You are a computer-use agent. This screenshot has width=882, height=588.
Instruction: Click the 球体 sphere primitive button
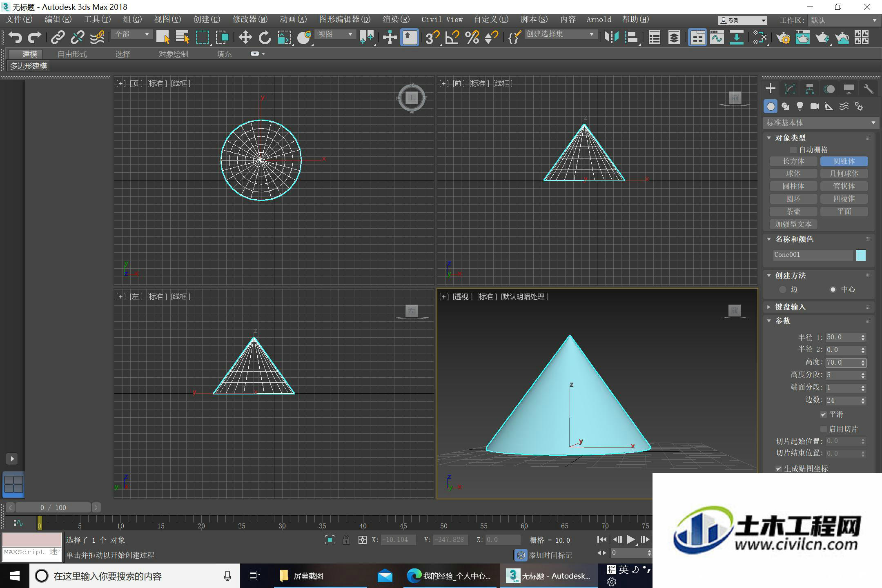(793, 174)
